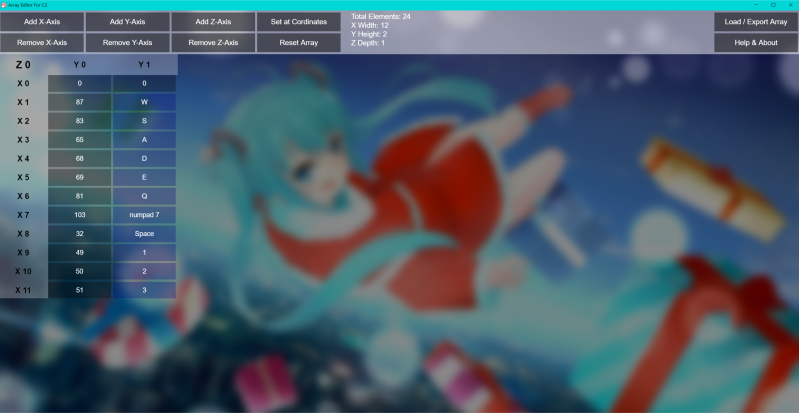
Task: Open Set at Cordinates
Action: coord(299,22)
